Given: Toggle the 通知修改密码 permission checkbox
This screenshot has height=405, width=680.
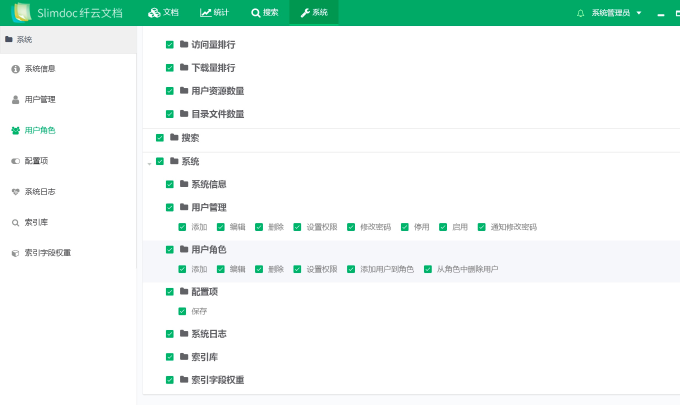Looking at the screenshot, I should 482,227.
